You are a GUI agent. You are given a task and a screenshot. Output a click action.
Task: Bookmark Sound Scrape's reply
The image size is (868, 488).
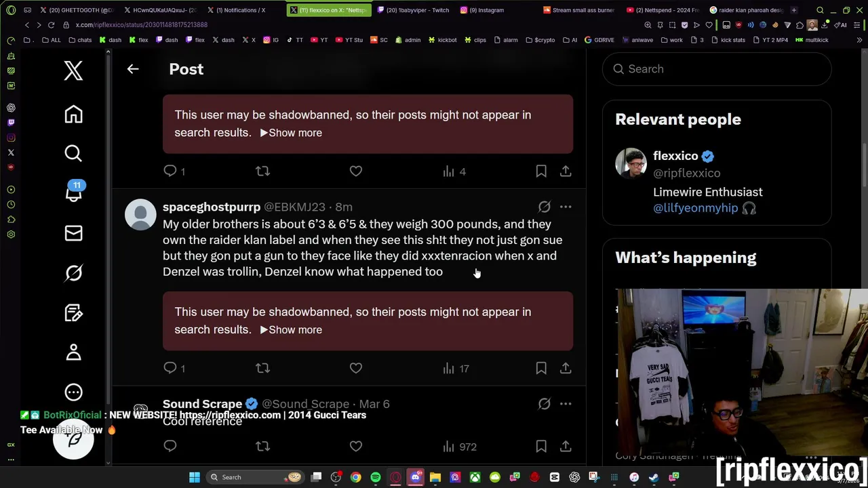tap(541, 446)
